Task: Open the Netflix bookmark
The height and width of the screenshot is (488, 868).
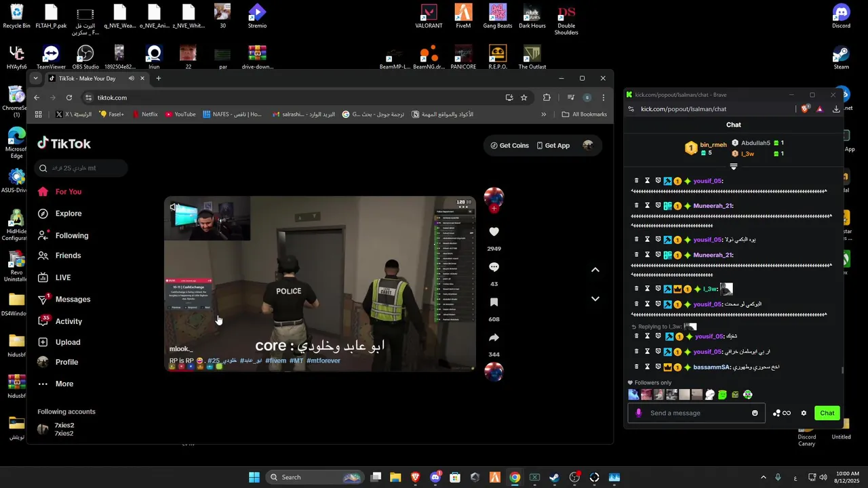Action: pos(144,115)
